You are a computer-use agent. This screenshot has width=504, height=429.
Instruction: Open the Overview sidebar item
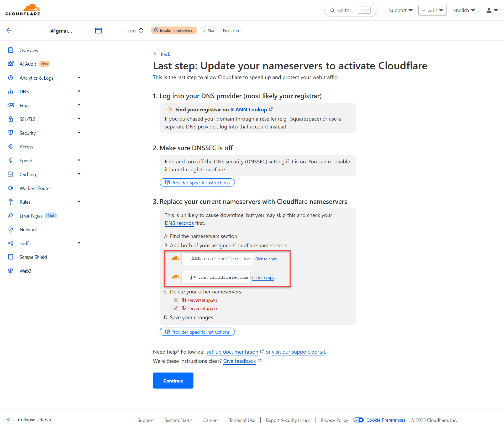(x=29, y=50)
